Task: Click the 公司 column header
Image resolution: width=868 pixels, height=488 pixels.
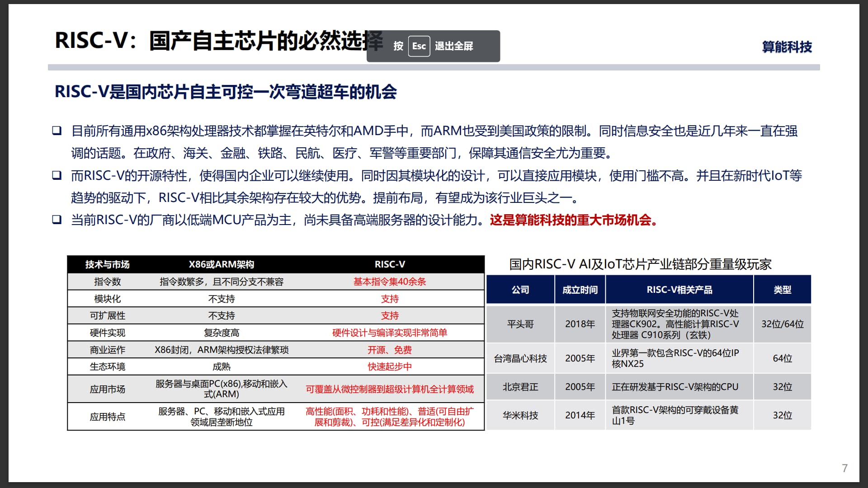Action: [520, 290]
